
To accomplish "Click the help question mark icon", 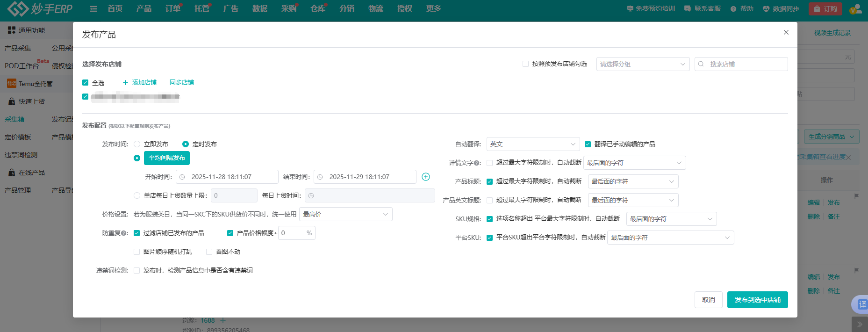I will tap(733, 9).
